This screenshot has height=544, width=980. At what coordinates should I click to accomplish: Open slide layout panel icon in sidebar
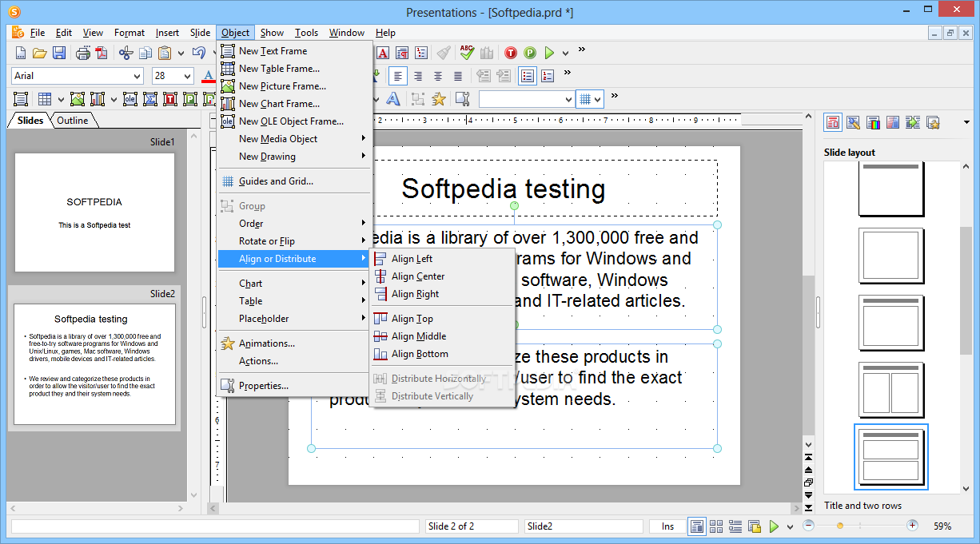coord(833,122)
